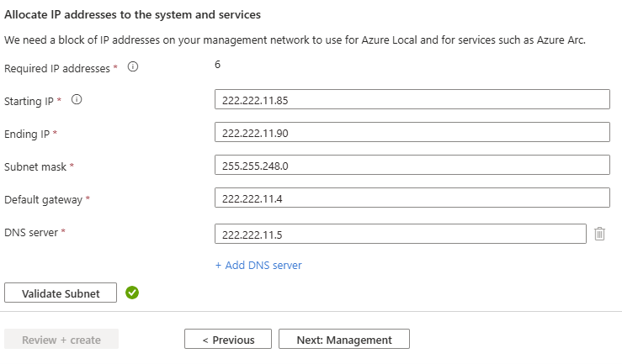Focus the Starting IP input field

412,99
